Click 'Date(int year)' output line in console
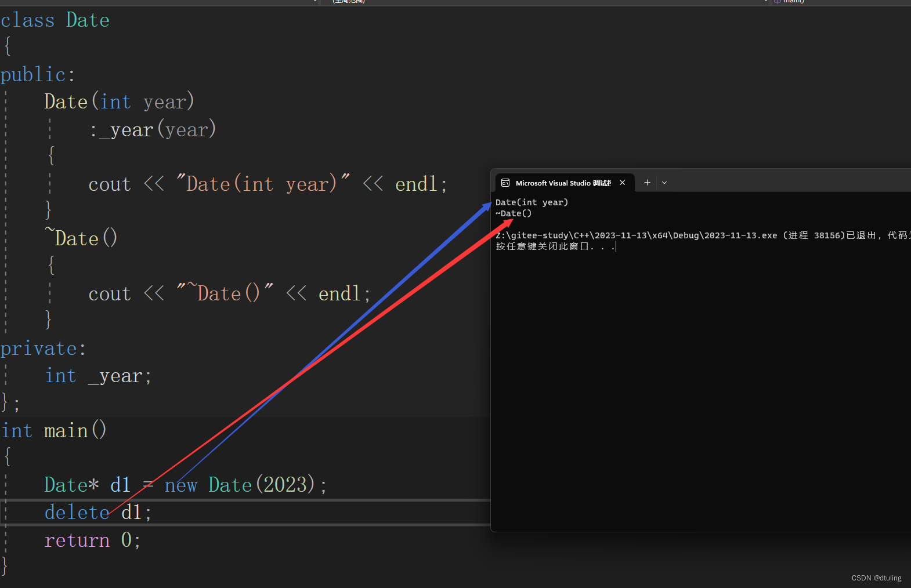911x588 pixels. pos(532,202)
